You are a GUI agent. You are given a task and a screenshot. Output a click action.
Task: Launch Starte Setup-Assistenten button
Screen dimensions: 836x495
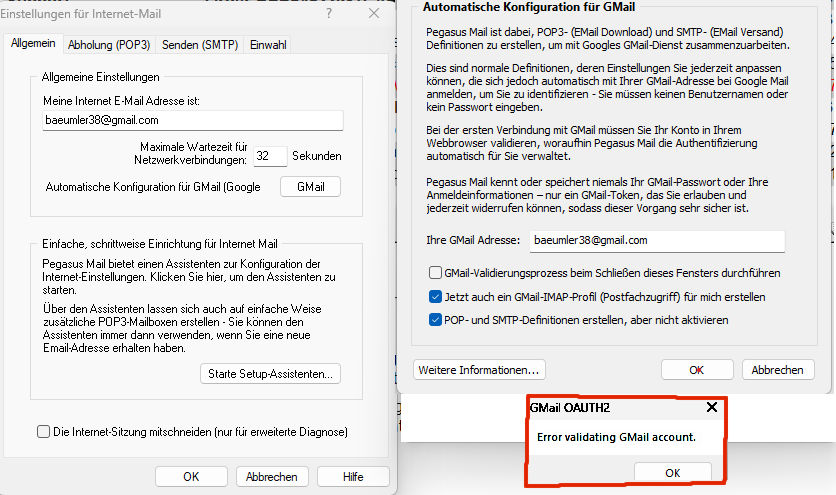click(x=270, y=374)
